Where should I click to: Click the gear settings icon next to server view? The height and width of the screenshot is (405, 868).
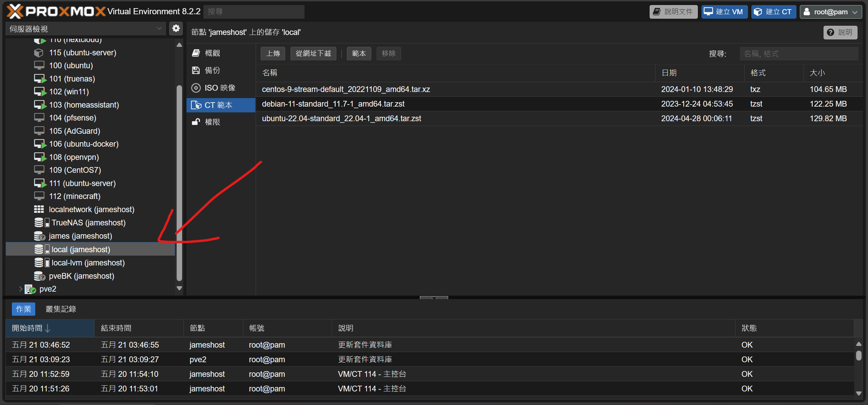tap(176, 29)
